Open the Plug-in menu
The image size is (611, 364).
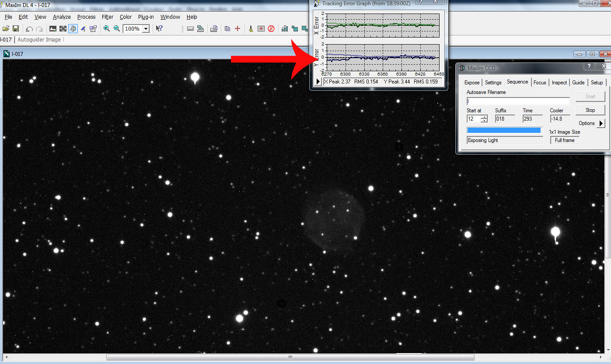[x=146, y=17]
